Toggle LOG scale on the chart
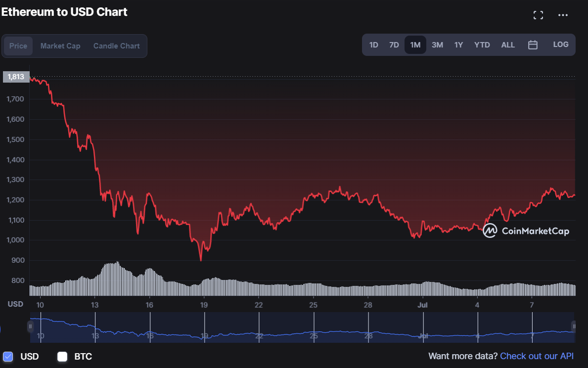Image resolution: width=588 pixels, height=368 pixels. [x=560, y=45]
